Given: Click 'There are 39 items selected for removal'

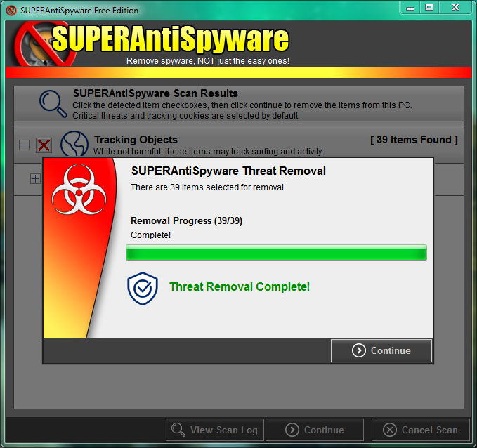Looking at the screenshot, I should 207,187.
